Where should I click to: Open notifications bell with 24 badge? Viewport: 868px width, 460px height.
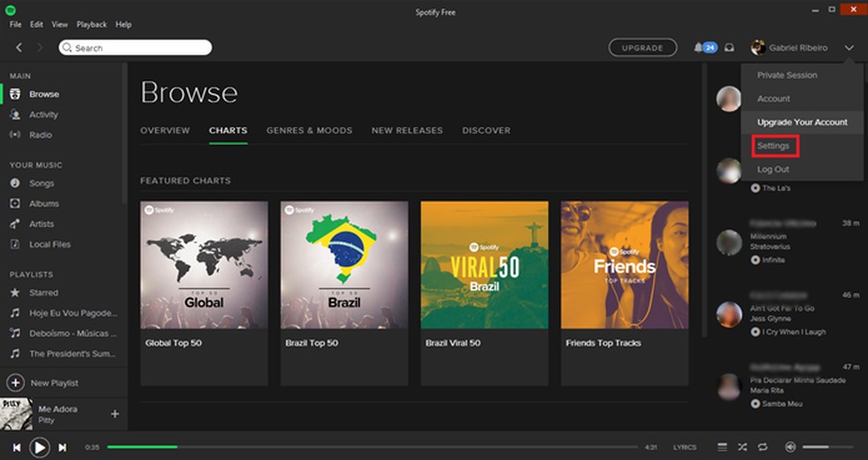pyautogui.click(x=706, y=48)
